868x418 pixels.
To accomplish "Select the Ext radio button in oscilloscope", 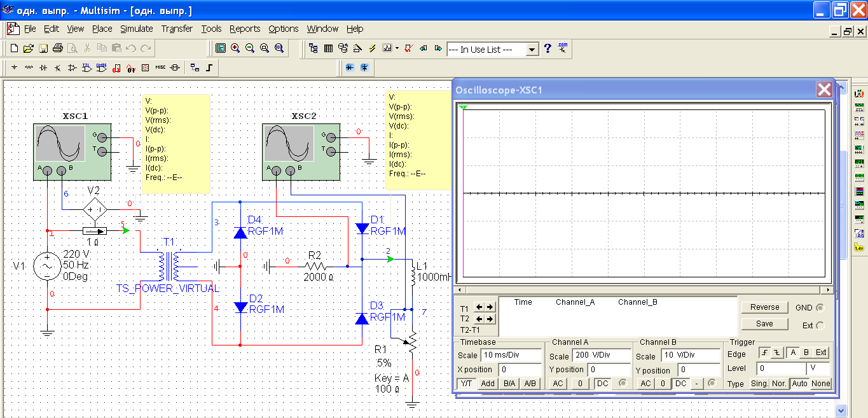I will (x=820, y=326).
